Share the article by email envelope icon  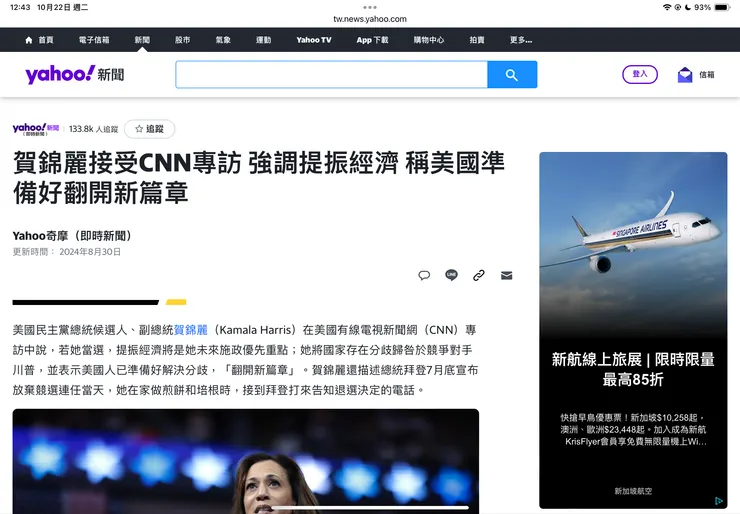click(506, 275)
